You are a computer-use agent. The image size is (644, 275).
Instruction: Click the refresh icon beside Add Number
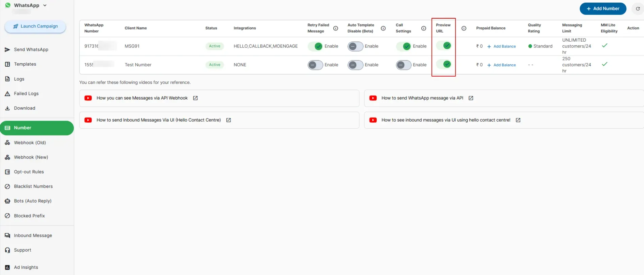pyautogui.click(x=638, y=9)
